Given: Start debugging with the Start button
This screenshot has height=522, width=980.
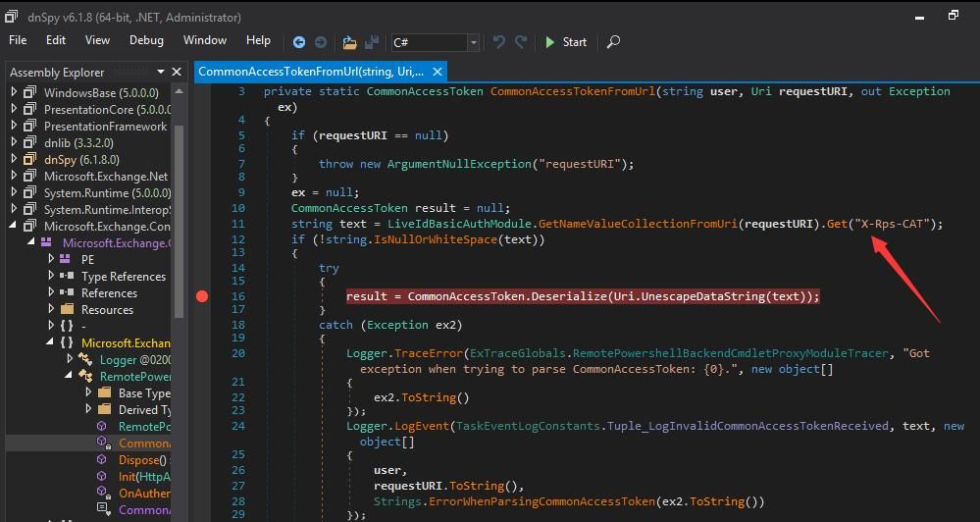Looking at the screenshot, I should coord(566,42).
